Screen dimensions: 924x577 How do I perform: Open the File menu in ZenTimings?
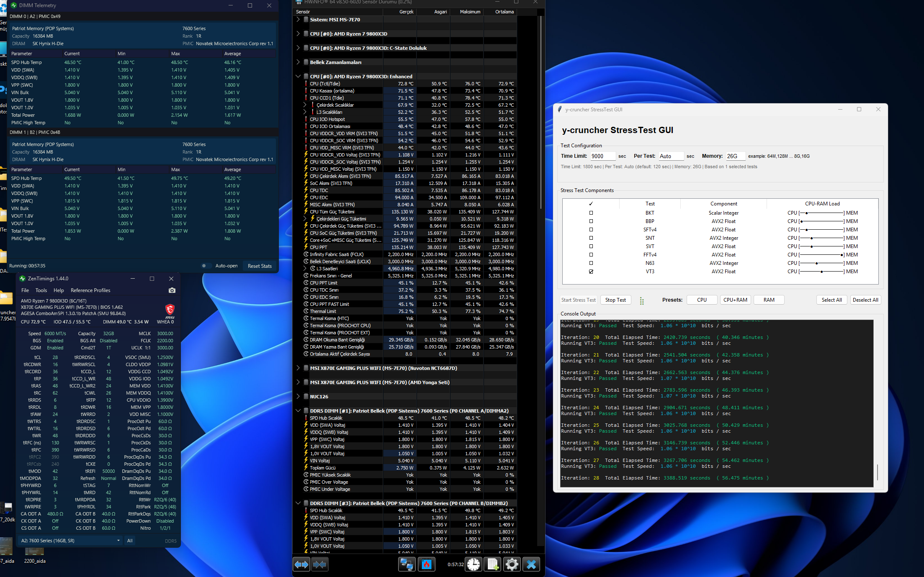25,290
